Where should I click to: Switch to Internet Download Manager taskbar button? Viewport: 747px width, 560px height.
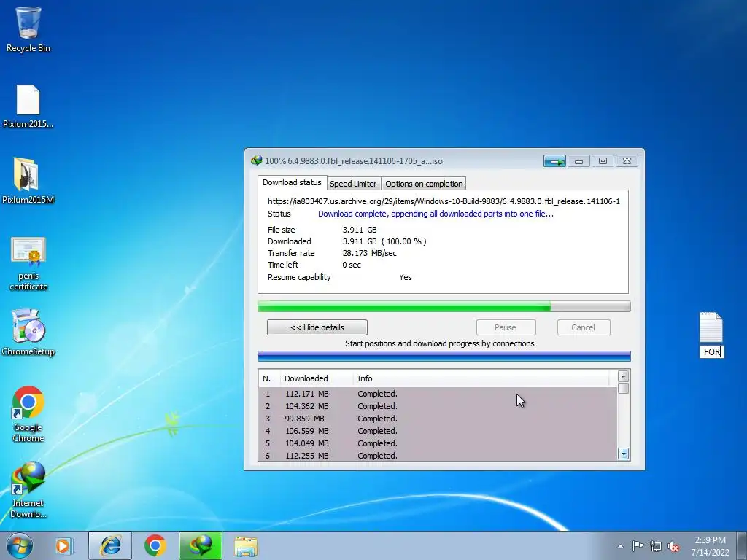pos(201,545)
